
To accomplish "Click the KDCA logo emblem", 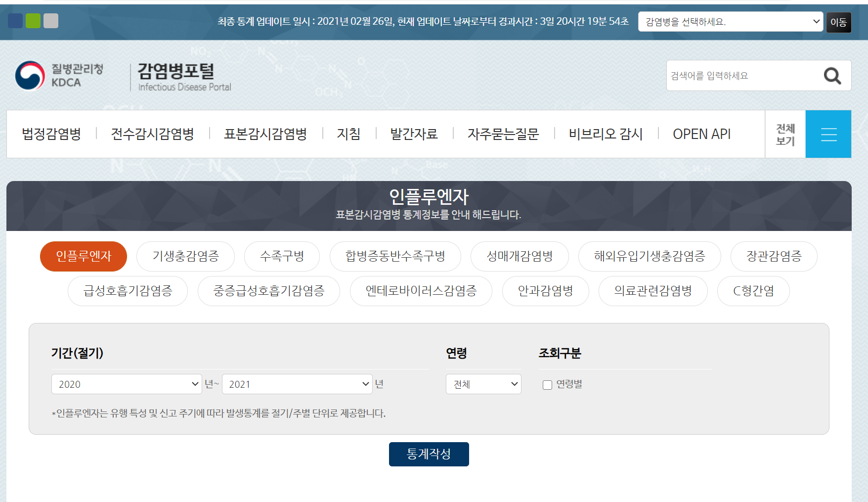I will click(30, 76).
